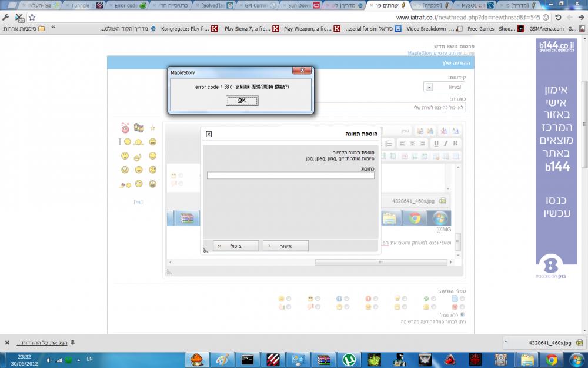The width and height of the screenshot is (588, 368).
Task: Expand the bookmarks overflow chevron
Action: [54, 28]
